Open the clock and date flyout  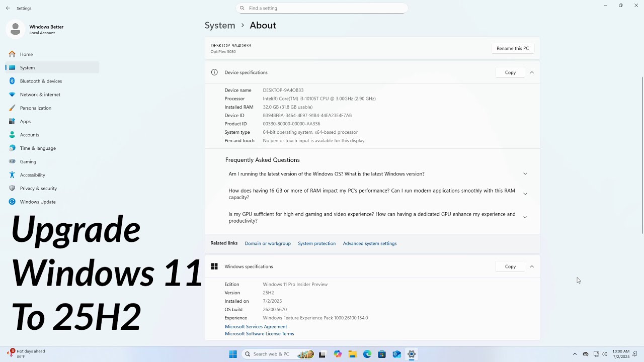click(x=621, y=354)
